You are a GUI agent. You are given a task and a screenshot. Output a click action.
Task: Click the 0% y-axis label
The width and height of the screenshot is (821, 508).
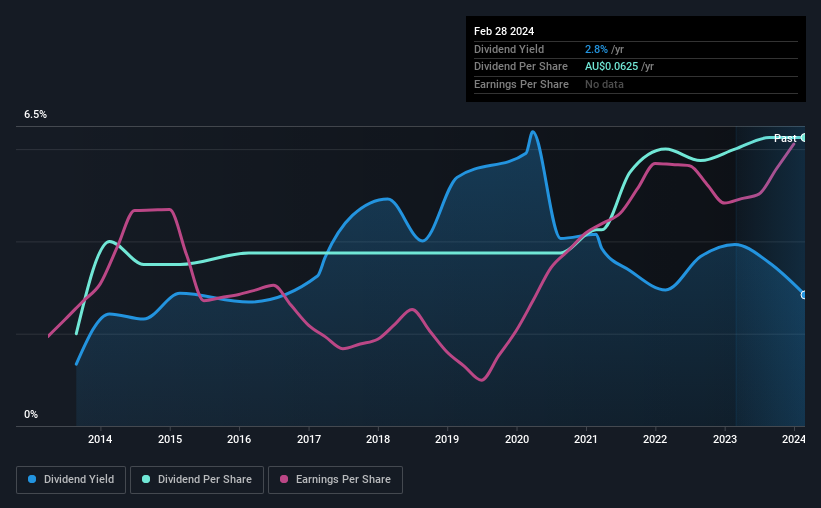31,414
